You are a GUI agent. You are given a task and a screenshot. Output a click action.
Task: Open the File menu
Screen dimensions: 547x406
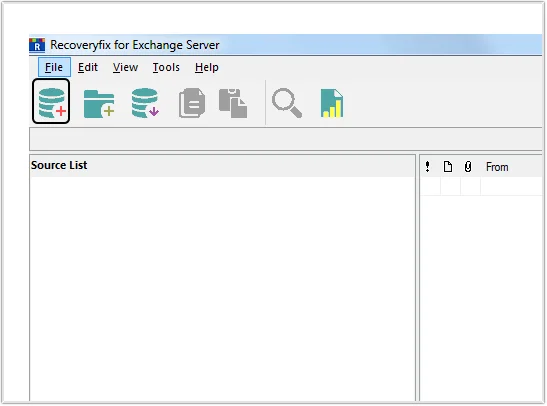click(x=54, y=67)
